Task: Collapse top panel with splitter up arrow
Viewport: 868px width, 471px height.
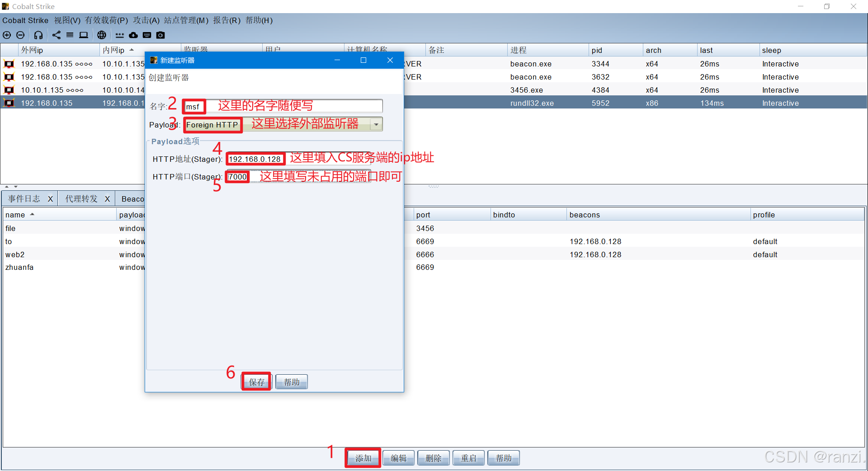Action: coord(7,186)
